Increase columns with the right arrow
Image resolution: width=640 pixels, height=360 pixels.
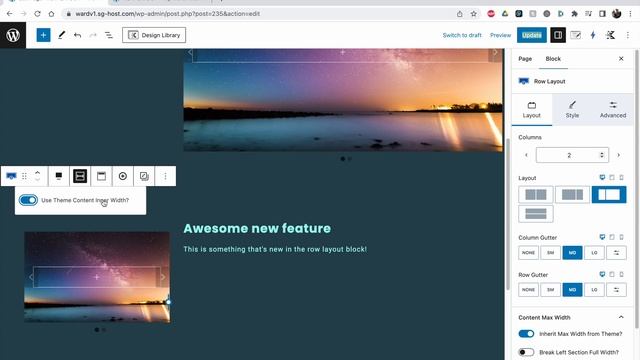click(x=618, y=155)
